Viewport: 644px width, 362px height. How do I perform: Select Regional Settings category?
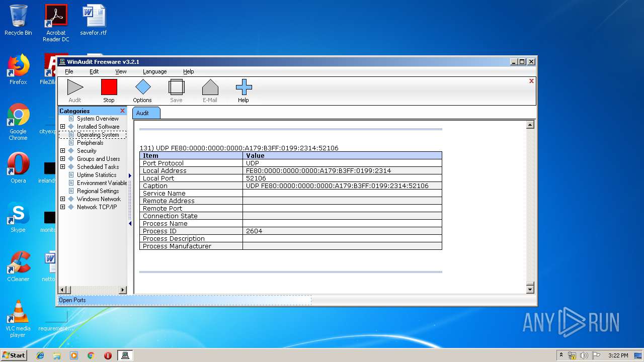[x=98, y=191]
